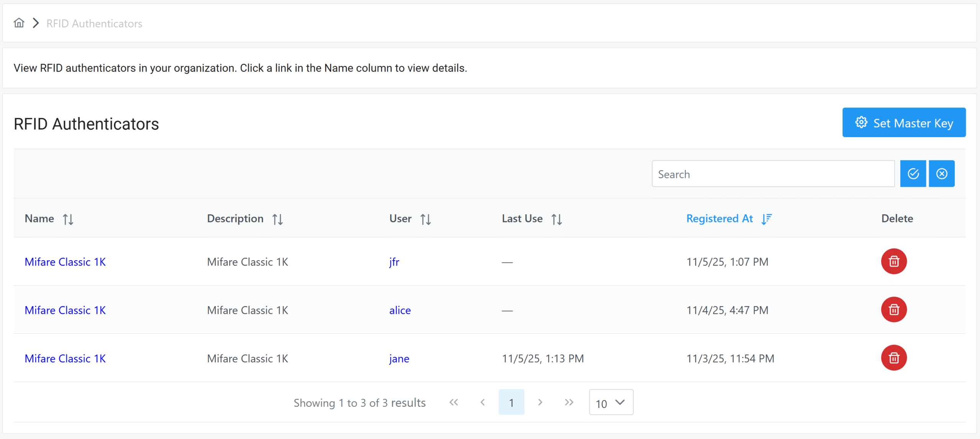Go to next page of results
Screen dimensions: 980x439
click(x=540, y=402)
